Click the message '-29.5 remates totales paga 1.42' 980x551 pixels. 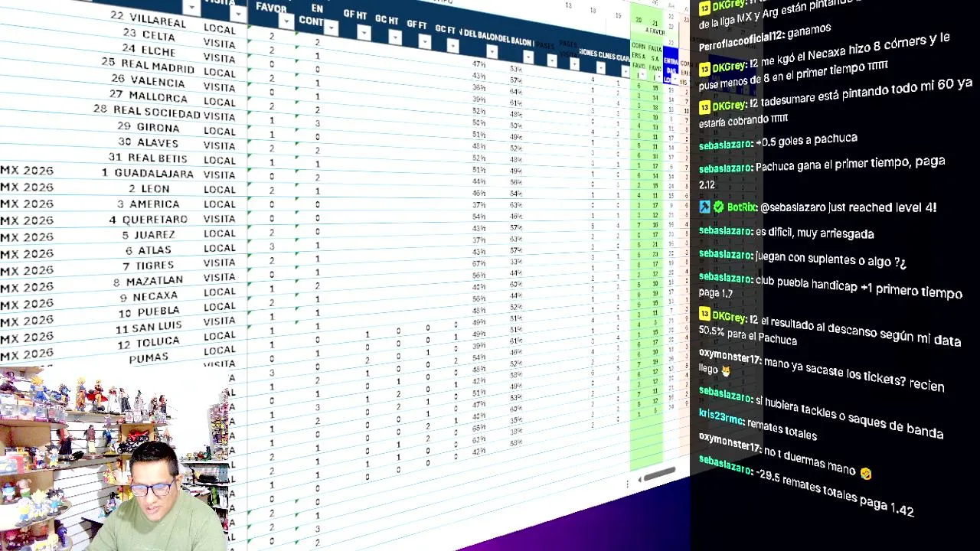tap(835, 496)
